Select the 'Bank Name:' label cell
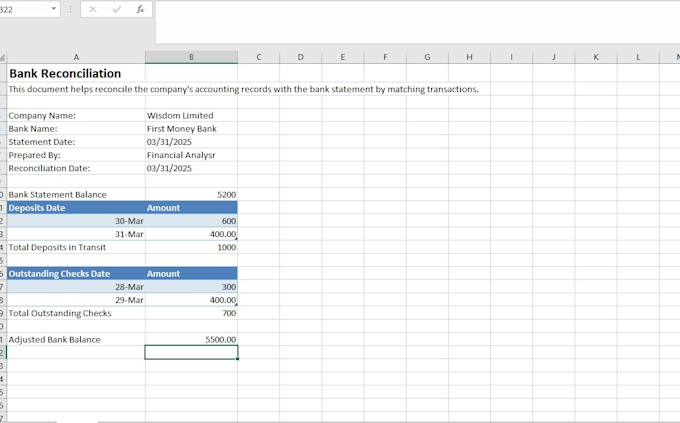Image resolution: width=680 pixels, height=423 pixels. point(76,129)
